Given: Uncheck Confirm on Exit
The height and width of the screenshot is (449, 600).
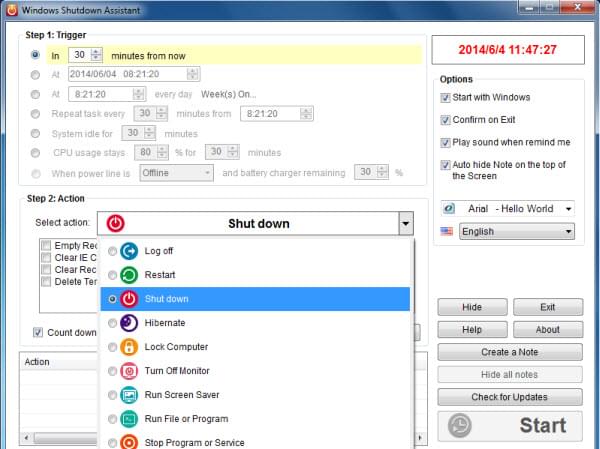Looking at the screenshot, I should coord(445,119).
